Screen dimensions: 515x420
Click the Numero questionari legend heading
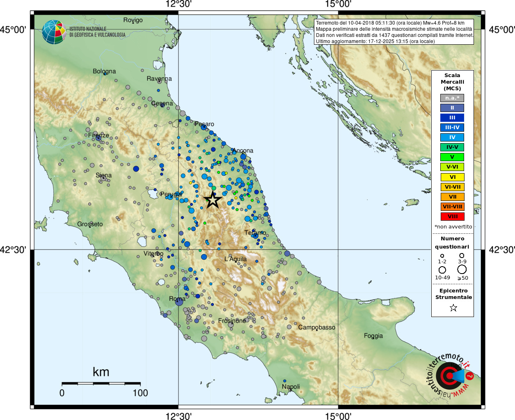(x=452, y=242)
